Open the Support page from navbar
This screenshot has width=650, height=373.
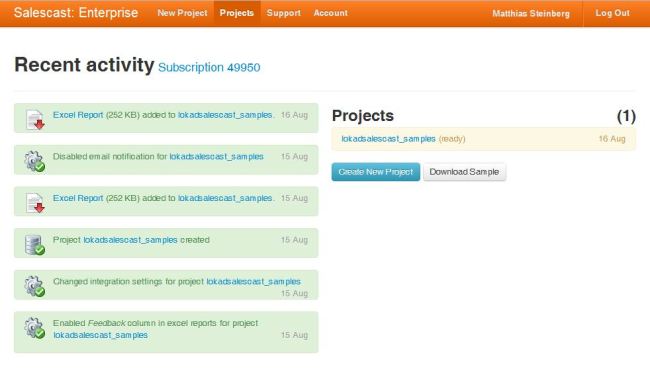284,13
